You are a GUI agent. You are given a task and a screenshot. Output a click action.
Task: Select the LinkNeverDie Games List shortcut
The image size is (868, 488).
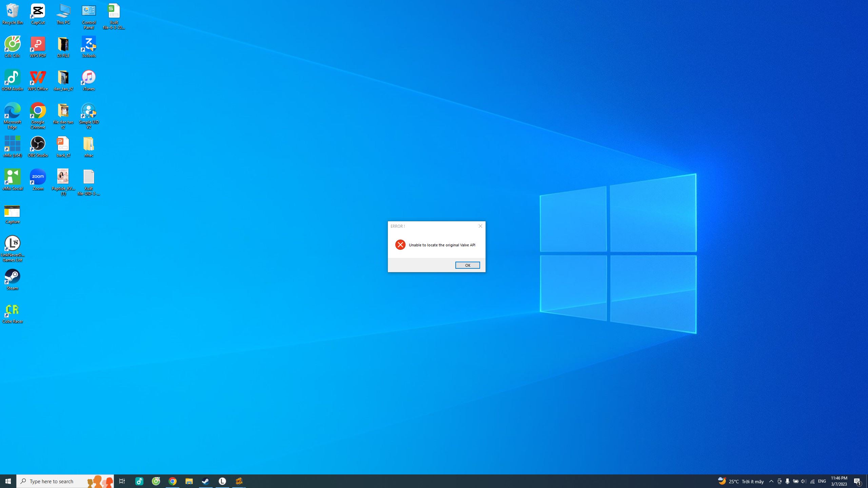click(12, 248)
